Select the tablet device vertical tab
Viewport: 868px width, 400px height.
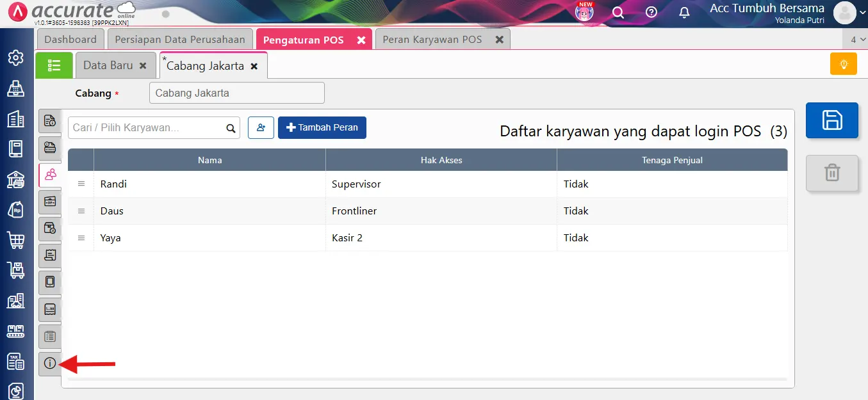(50, 282)
